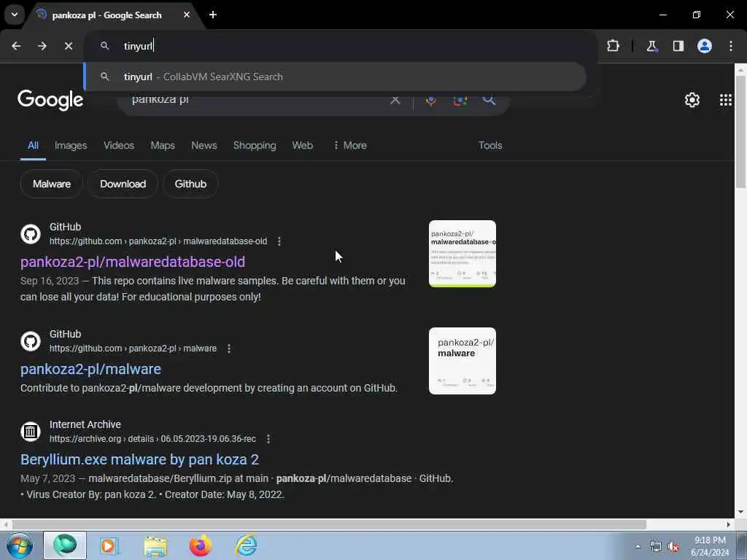The image size is (747, 560).
Task: Click the horizontal scrollbar right arrow
Action: (x=729, y=524)
